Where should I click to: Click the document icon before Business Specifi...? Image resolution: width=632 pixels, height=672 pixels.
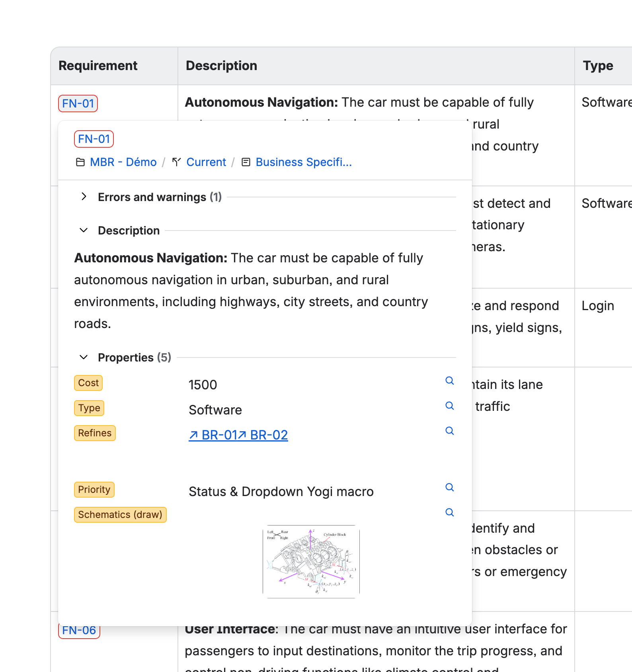click(246, 162)
